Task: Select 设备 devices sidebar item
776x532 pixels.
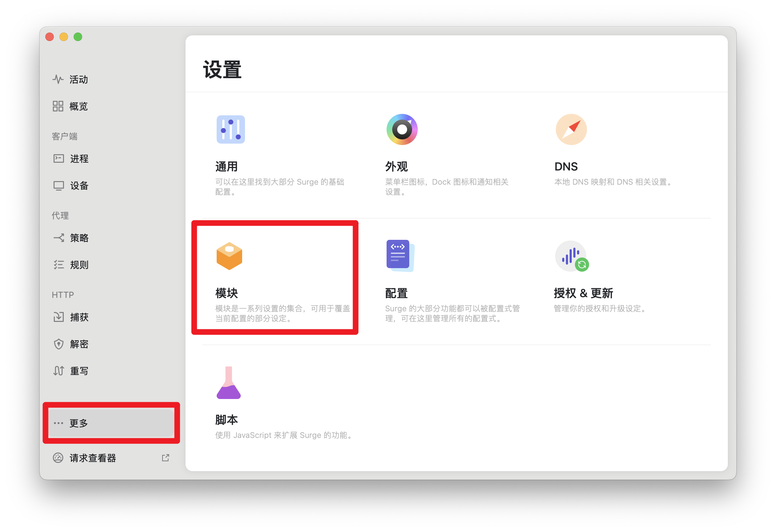Action: click(x=79, y=185)
